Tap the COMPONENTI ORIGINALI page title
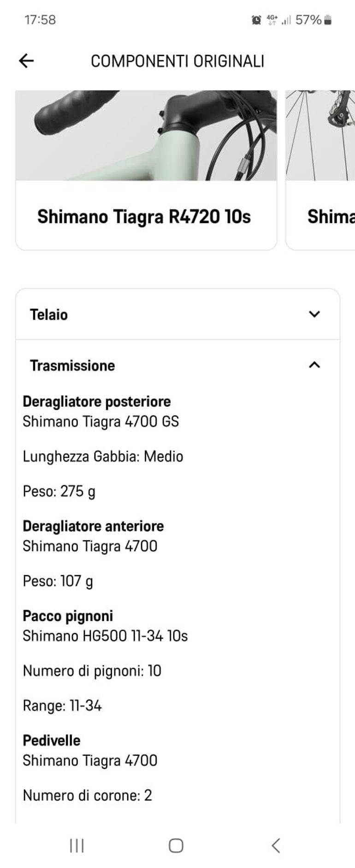The height and width of the screenshot is (868, 355). click(x=177, y=61)
